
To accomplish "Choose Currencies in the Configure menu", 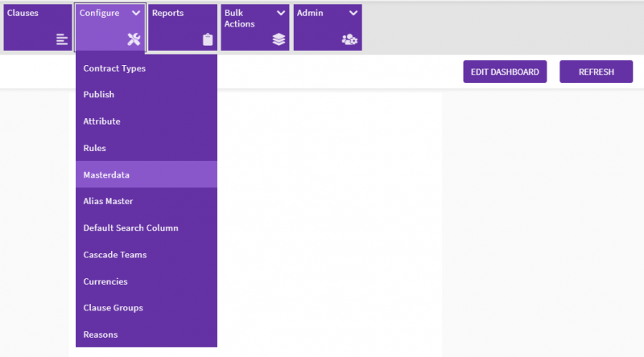I will (x=105, y=281).
